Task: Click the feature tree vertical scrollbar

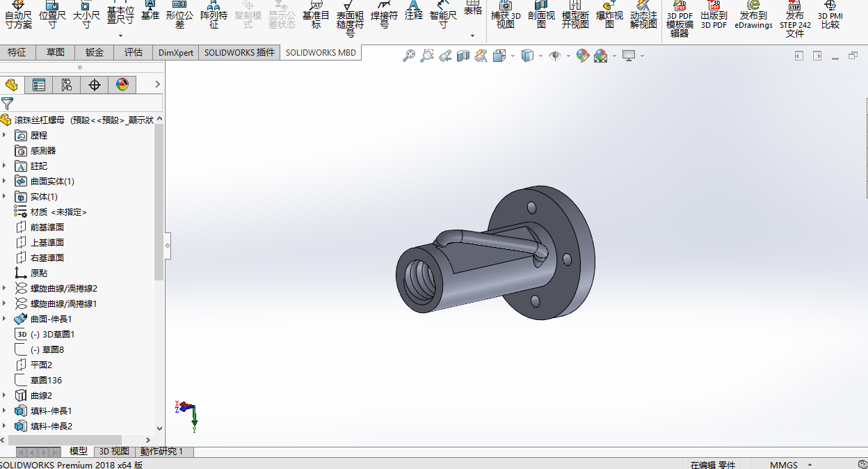Action: [x=159, y=202]
